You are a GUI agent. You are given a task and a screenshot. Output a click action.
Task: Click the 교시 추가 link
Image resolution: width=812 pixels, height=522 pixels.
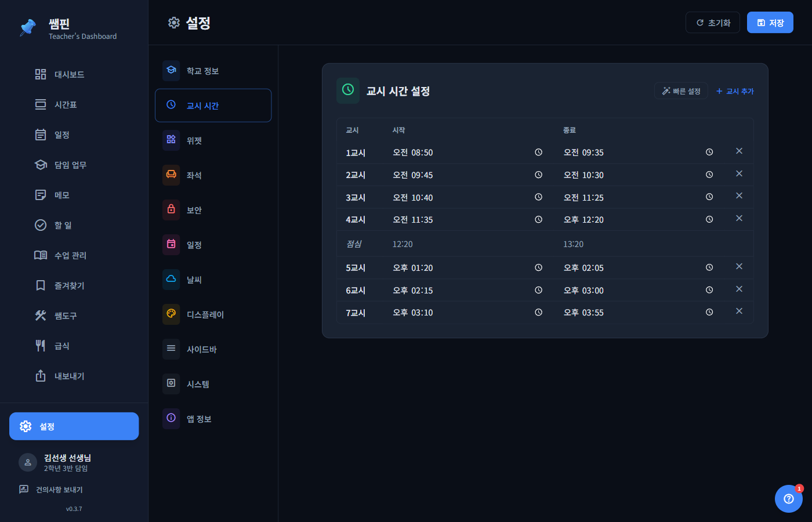(x=735, y=91)
